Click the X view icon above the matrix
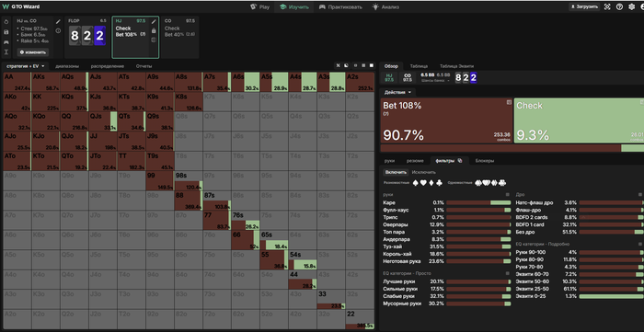The image size is (644, 332). pos(338,65)
